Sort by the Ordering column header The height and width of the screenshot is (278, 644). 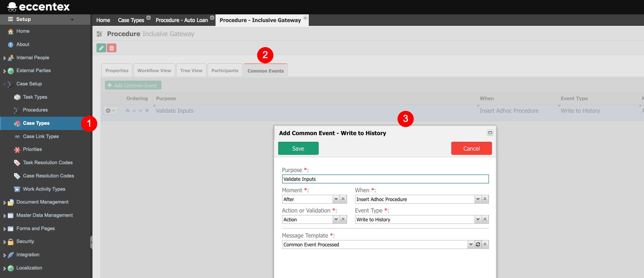coord(137,98)
